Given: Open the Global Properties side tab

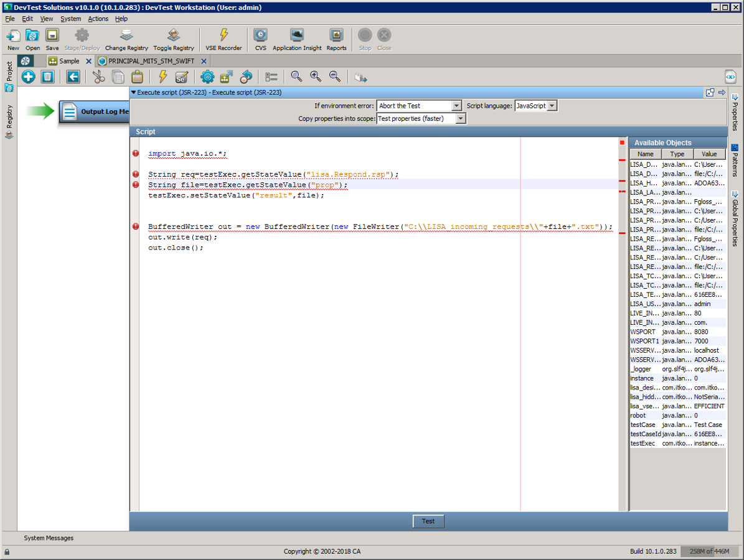Looking at the screenshot, I should click(x=735, y=218).
